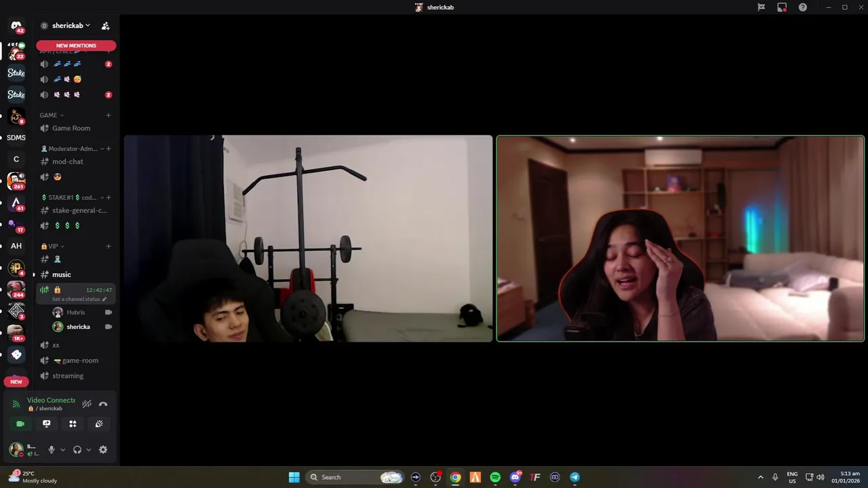Jump to NEW MENTIONS
868x488 pixels.
click(76, 45)
